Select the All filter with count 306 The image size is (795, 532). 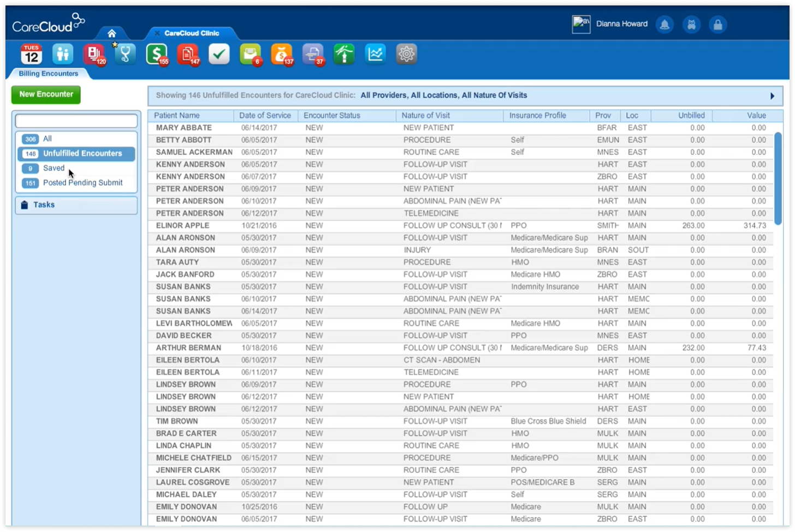(76, 139)
